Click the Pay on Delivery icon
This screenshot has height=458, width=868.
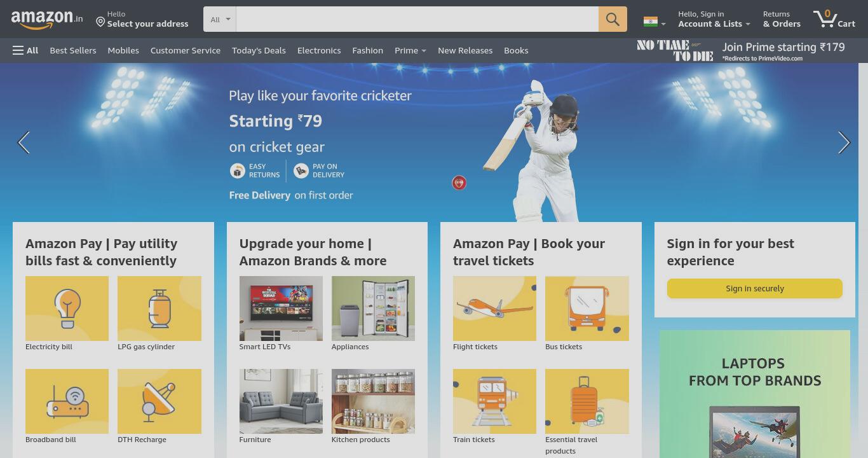coord(301,170)
